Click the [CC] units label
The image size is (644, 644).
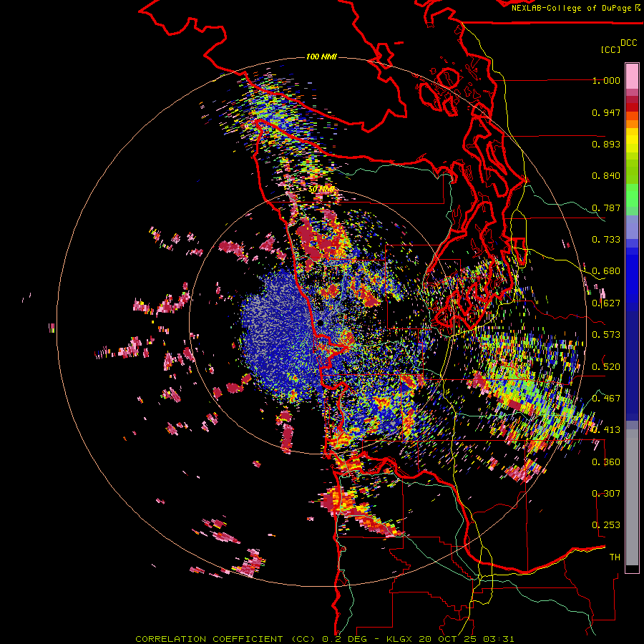610,49
